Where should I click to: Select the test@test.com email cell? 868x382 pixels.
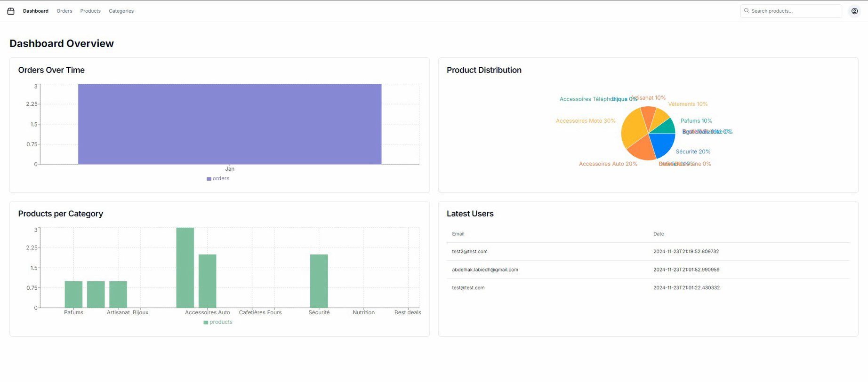coord(468,287)
